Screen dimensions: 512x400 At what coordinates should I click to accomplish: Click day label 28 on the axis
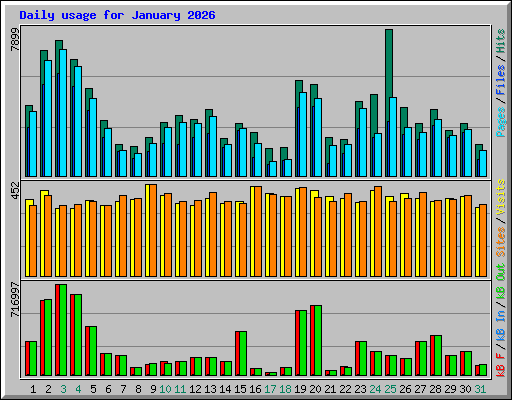(435, 389)
